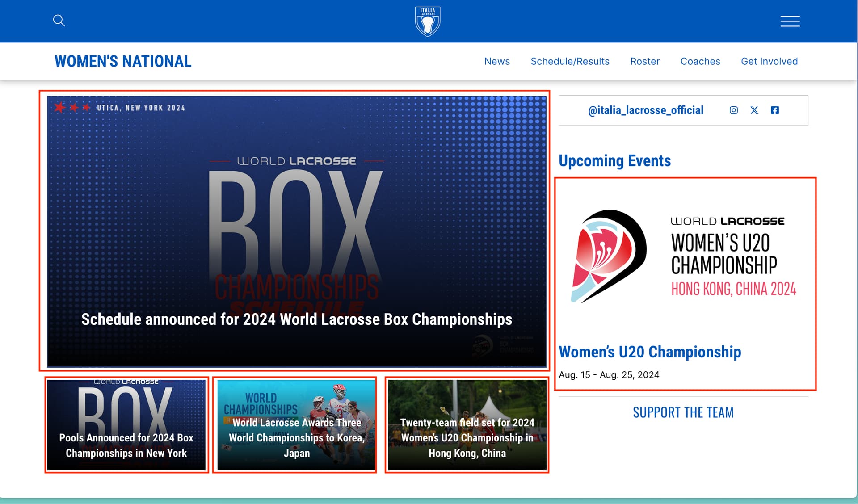Open Twenty-team field Women's U20 article
This screenshot has height=504, width=858.
[x=467, y=425]
